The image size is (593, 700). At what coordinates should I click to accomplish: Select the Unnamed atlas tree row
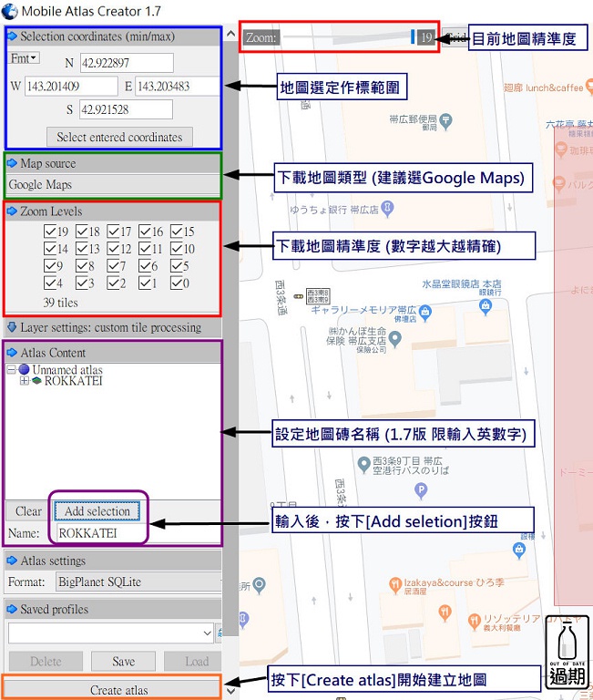[x=66, y=370]
